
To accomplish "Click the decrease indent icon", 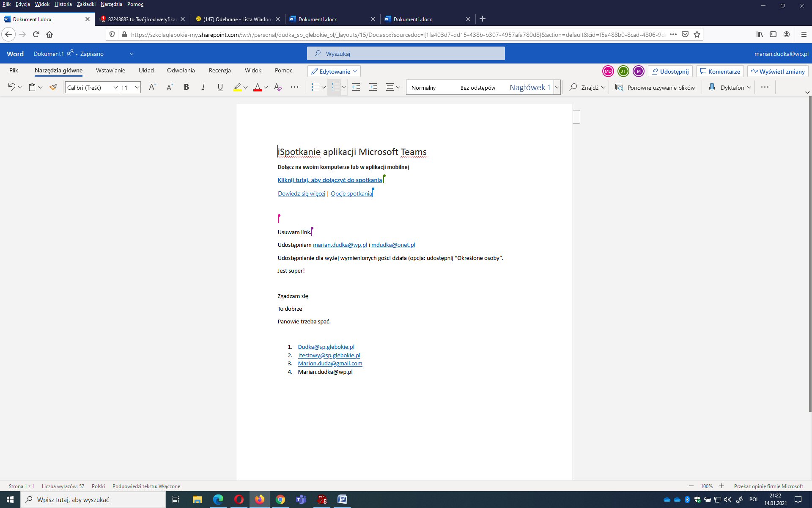I will pyautogui.click(x=356, y=87).
